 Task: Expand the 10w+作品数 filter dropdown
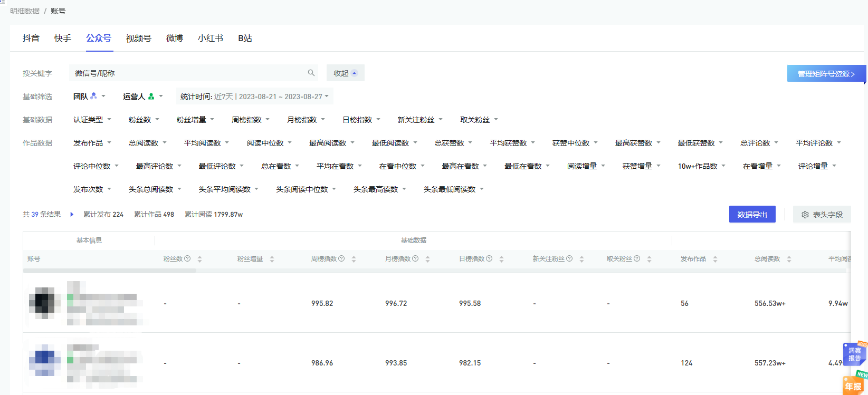pyautogui.click(x=702, y=166)
